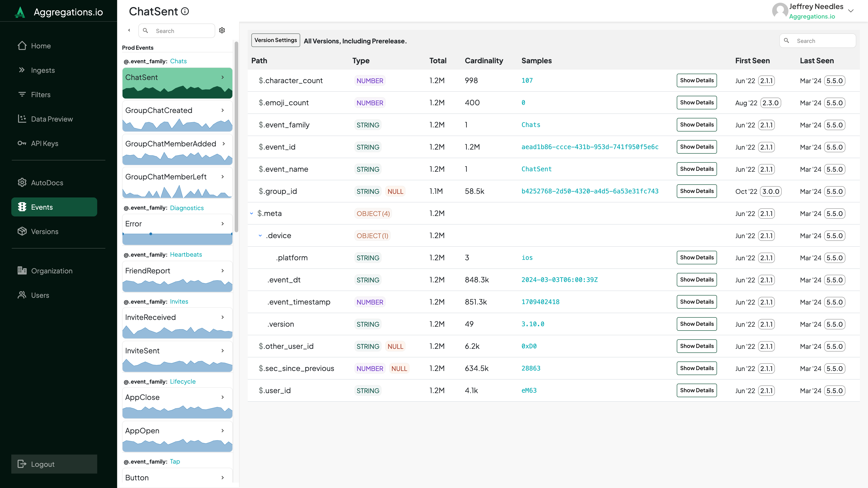Open the Jeffrey Needles account dropdown
The height and width of the screenshot is (488, 868).
coord(850,11)
